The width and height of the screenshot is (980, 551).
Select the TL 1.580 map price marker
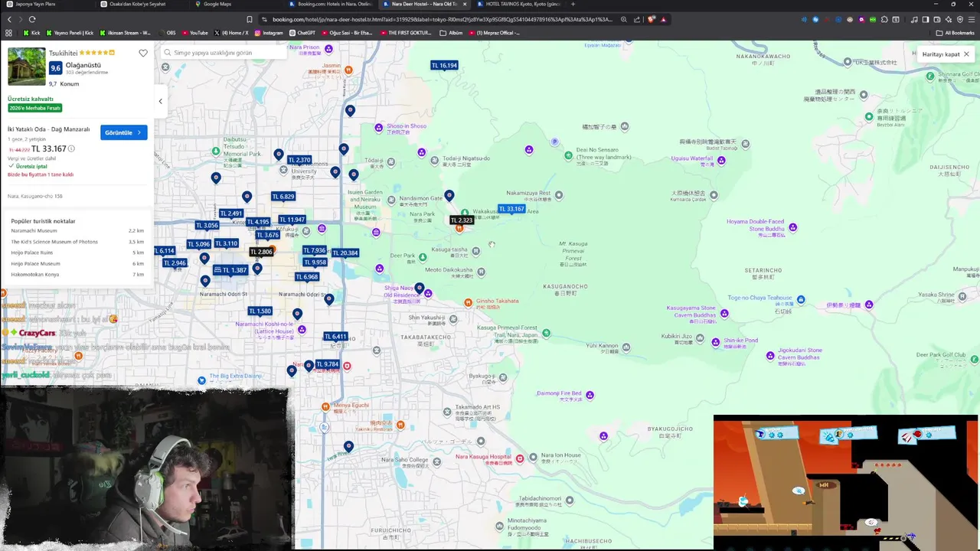(x=260, y=311)
